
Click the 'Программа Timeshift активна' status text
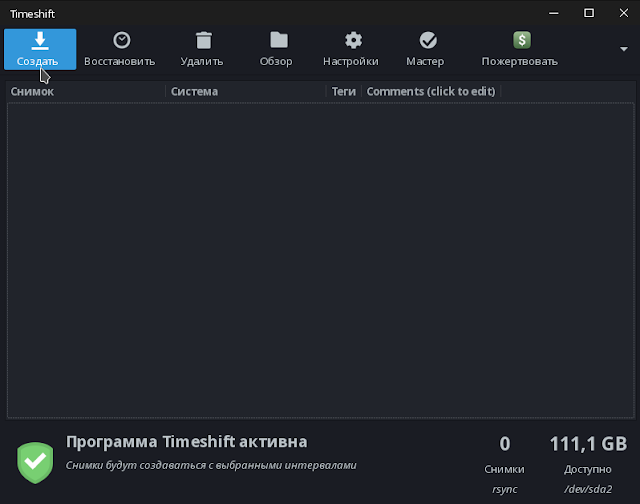click(187, 442)
